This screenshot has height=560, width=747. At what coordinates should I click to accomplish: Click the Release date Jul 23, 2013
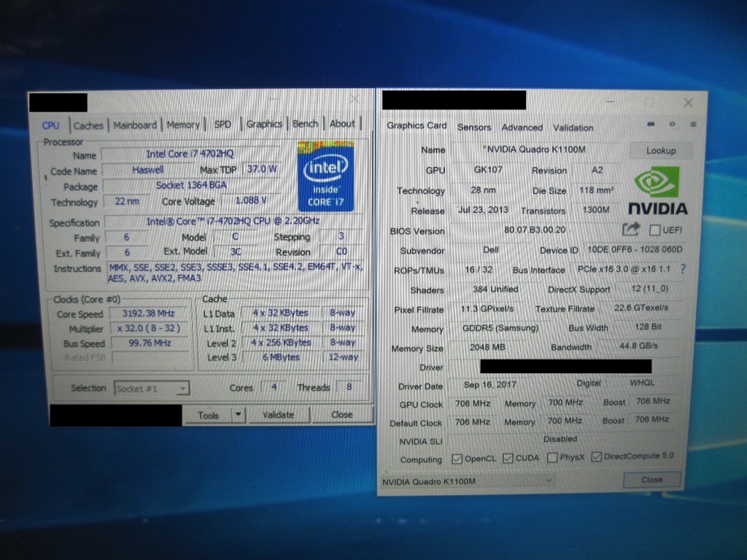tap(483, 210)
